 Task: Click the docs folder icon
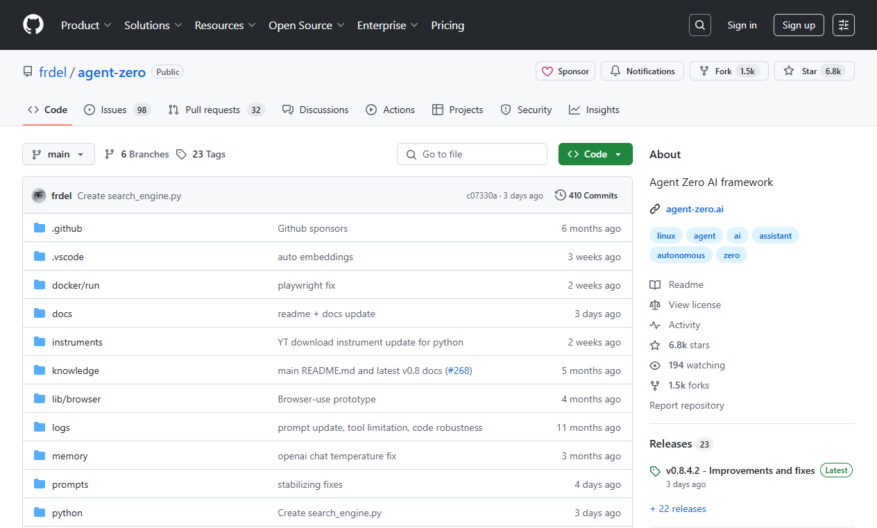(39, 313)
